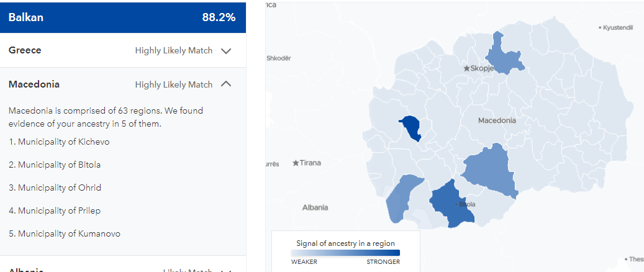Click the Kyustendil city dot marker

point(600,27)
